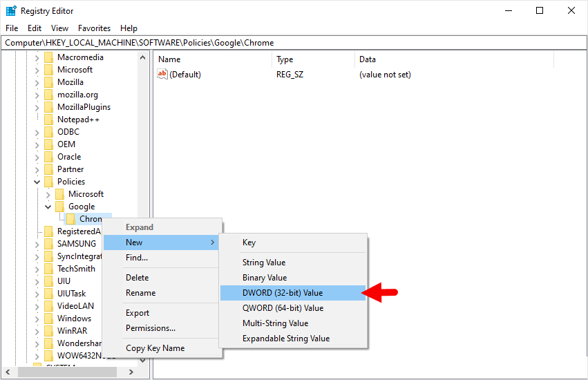Expand the Partner key

point(37,170)
